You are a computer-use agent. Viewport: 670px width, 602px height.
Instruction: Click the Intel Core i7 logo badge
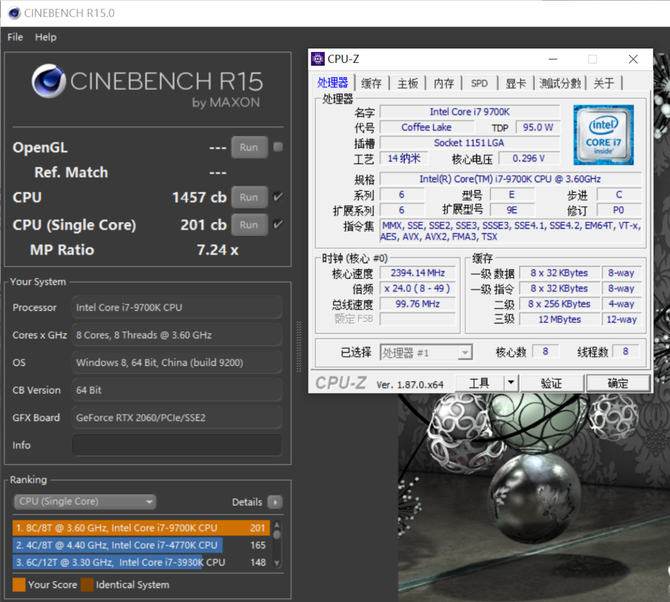coord(603,135)
